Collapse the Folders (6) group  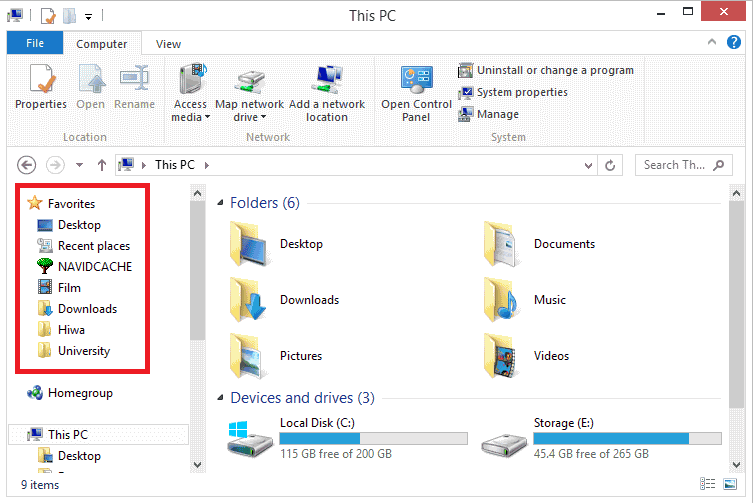(x=220, y=203)
